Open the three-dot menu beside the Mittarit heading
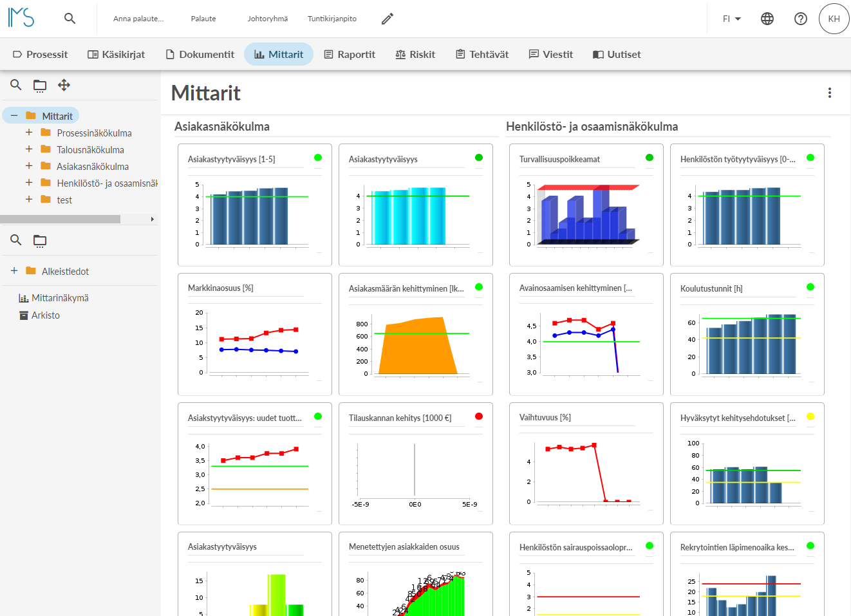Image resolution: width=851 pixels, height=616 pixels. pyautogui.click(x=830, y=93)
